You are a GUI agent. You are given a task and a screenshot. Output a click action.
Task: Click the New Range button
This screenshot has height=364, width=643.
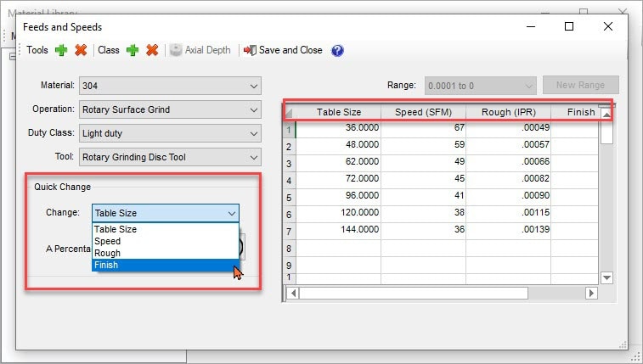pyautogui.click(x=580, y=86)
